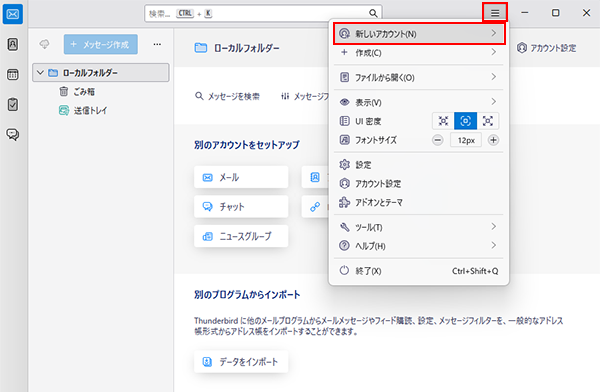Image resolution: width=600 pixels, height=392 pixels.
Task: Open 表示(V) submenu
Action: [x=419, y=102]
